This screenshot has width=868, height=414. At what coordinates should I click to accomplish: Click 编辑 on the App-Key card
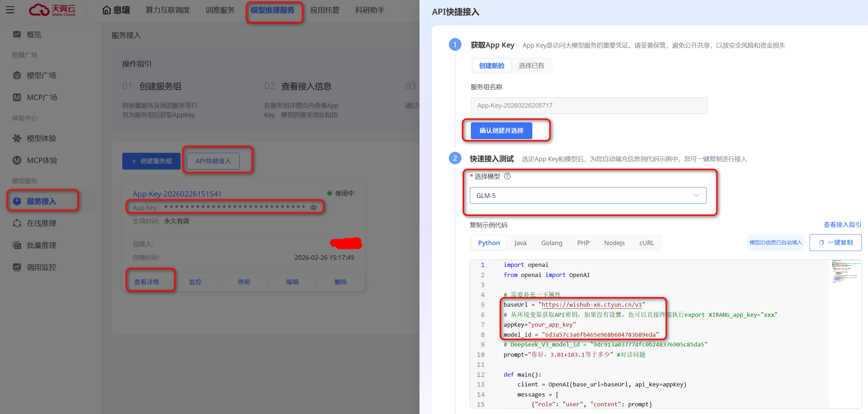coord(292,282)
